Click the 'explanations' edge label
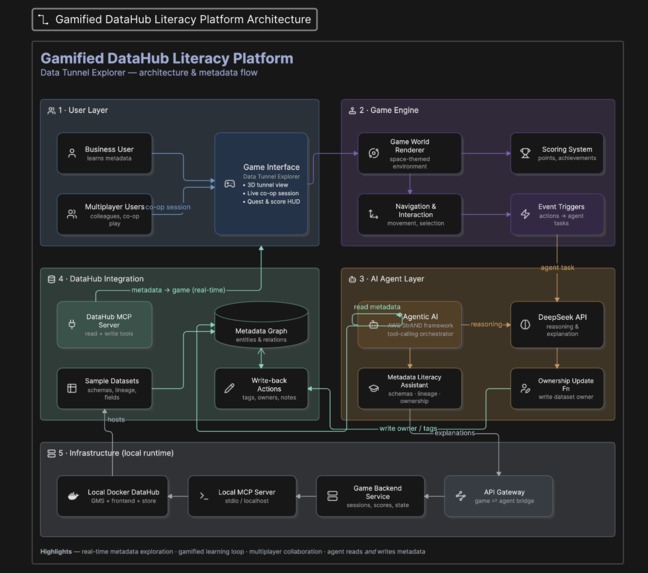Image resolution: width=648 pixels, height=573 pixels. coord(455,433)
